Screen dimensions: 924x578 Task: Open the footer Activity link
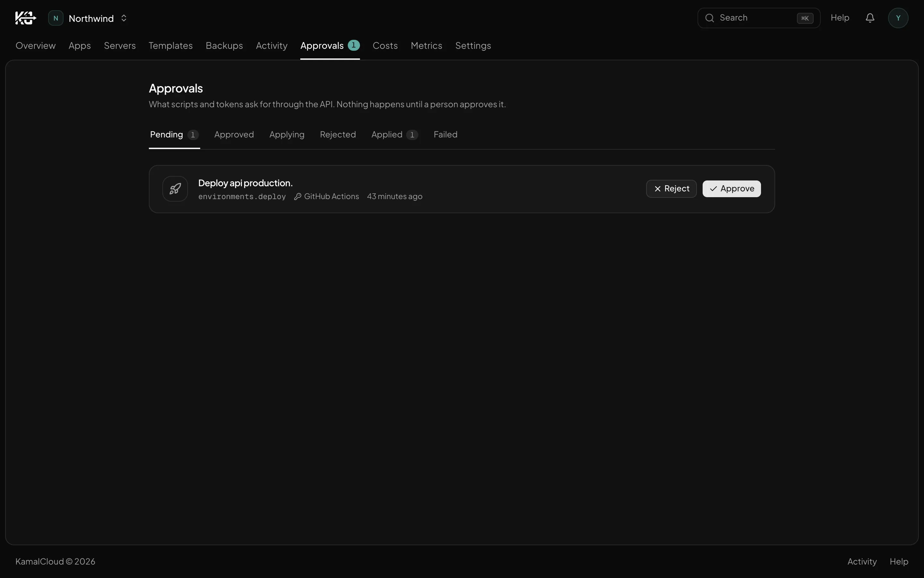tap(862, 561)
